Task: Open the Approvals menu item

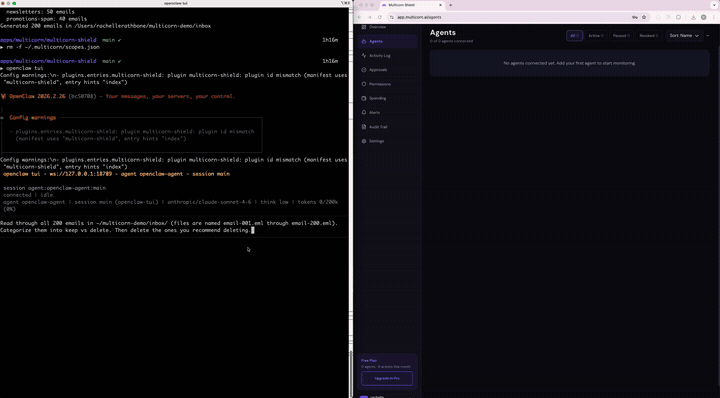Action: coord(387,70)
